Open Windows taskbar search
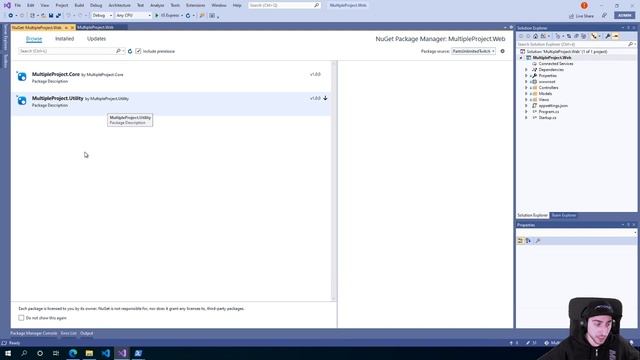The width and height of the screenshot is (640, 360). (24, 353)
